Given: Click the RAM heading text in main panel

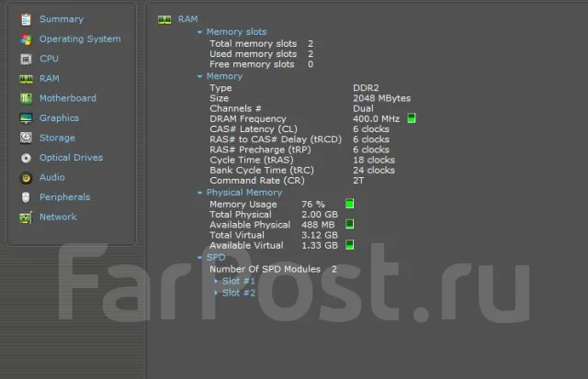Looking at the screenshot, I should (187, 19).
